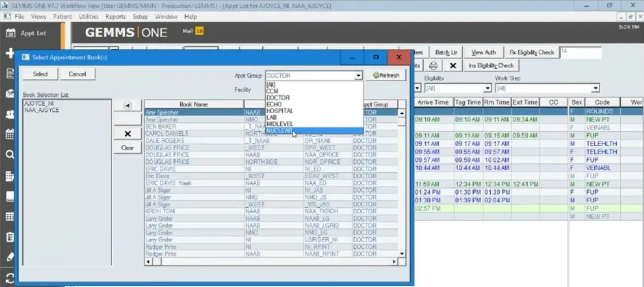Choose DOCTOR from the Appt Group list
Image resolution: width=644 pixels, height=287 pixels.
(314, 98)
